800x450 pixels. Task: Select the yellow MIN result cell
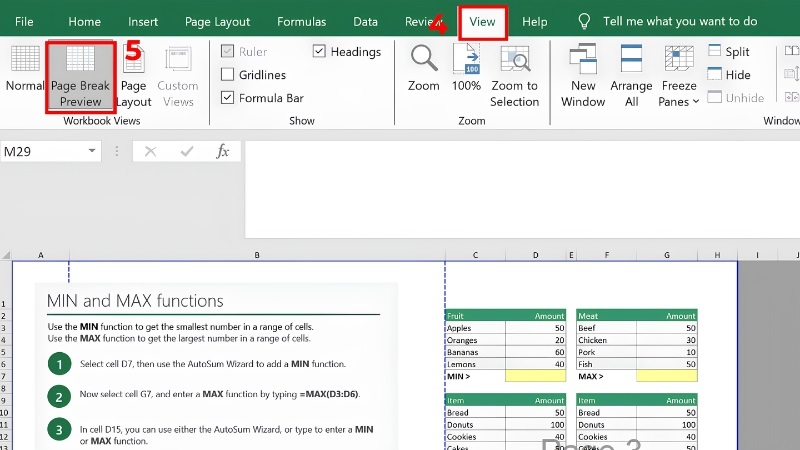point(535,376)
